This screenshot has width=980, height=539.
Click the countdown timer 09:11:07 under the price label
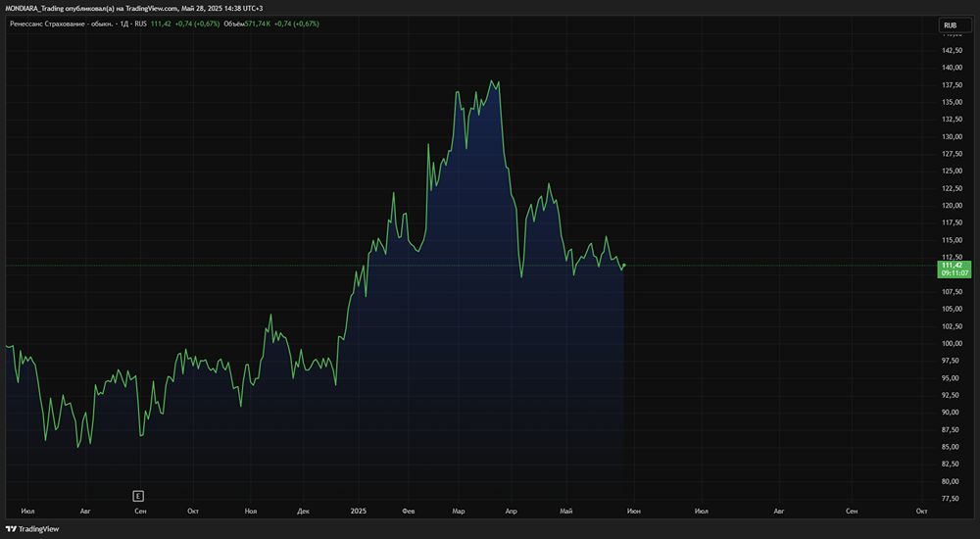955,273
